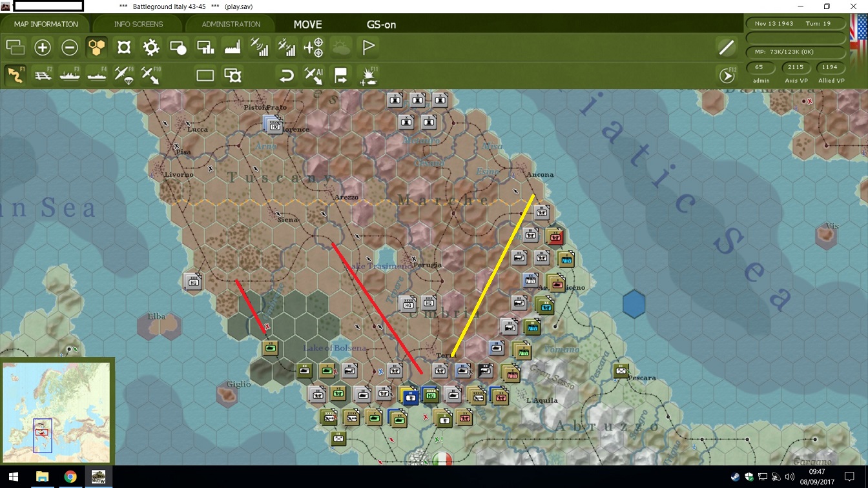Viewport: 868px width, 488px height.
Task: Open the Steam tray icon
Action: point(736,478)
